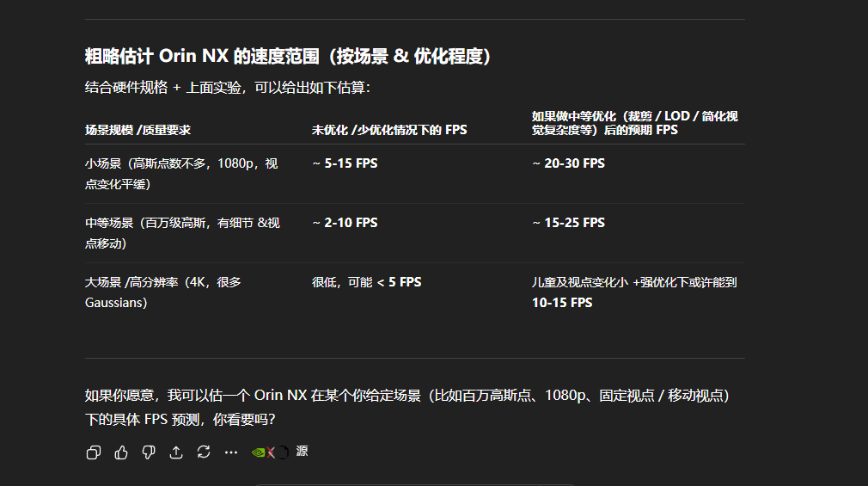
Task: Click the closing paragraph 如果你愿意，我可以估一个 Orin NX
Action: 408,408
